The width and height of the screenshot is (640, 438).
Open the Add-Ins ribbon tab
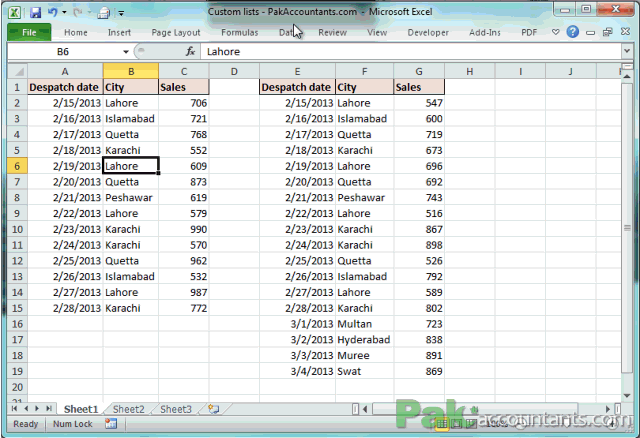(x=484, y=32)
